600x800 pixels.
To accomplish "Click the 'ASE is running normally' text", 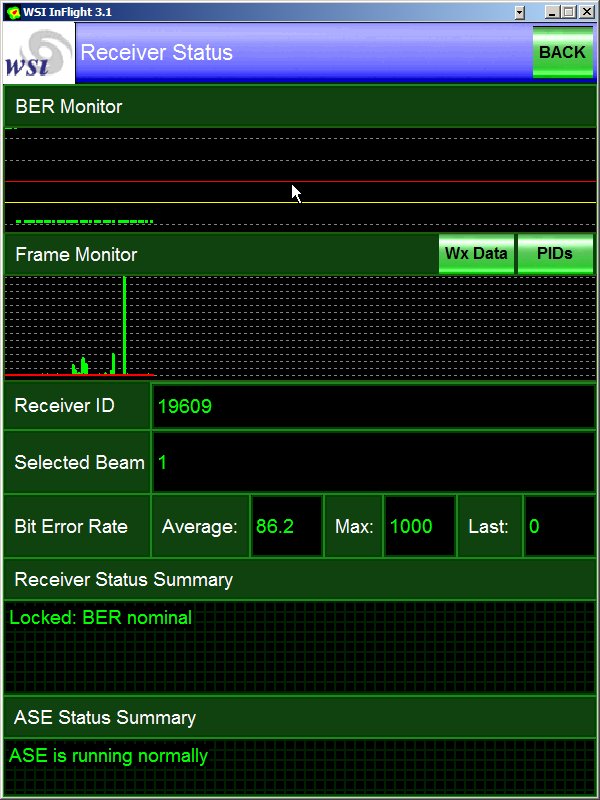I will [x=108, y=756].
